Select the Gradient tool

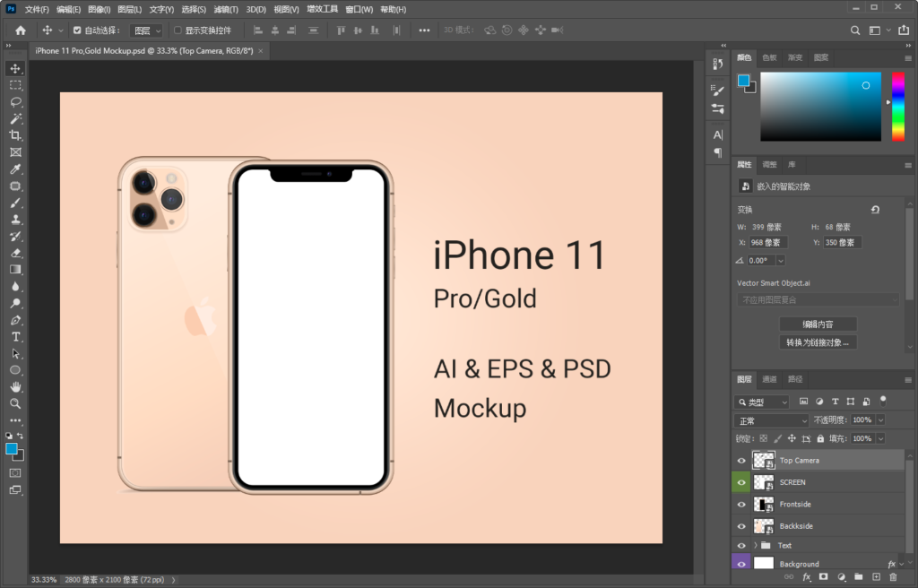click(15, 270)
